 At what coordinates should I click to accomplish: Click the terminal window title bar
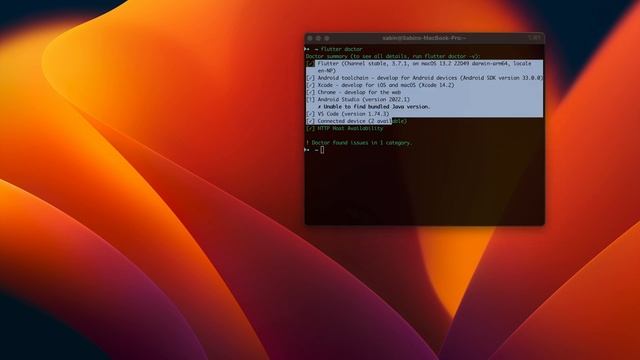424,38
